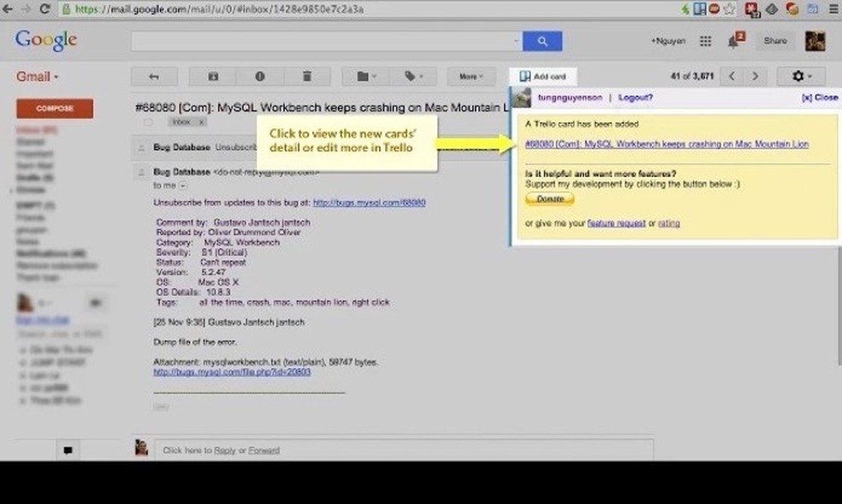Switch to the Inbox label in sidebar
The image size is (842, 504).
pos(33,128)
